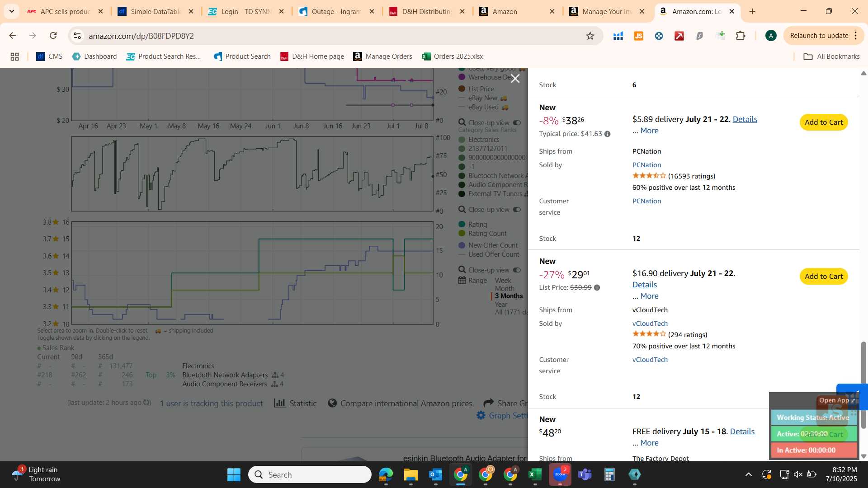Click the orange JS extension icon

[x=638, y=36]
